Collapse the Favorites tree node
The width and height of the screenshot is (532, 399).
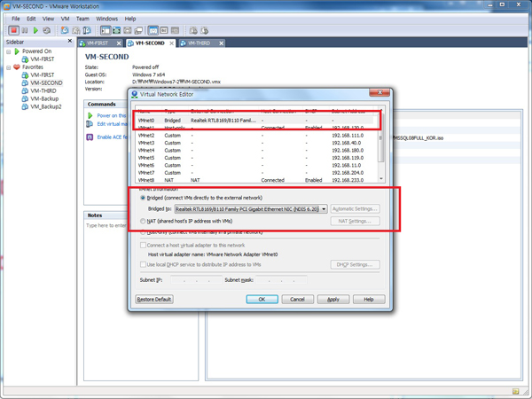coord(9,67)
